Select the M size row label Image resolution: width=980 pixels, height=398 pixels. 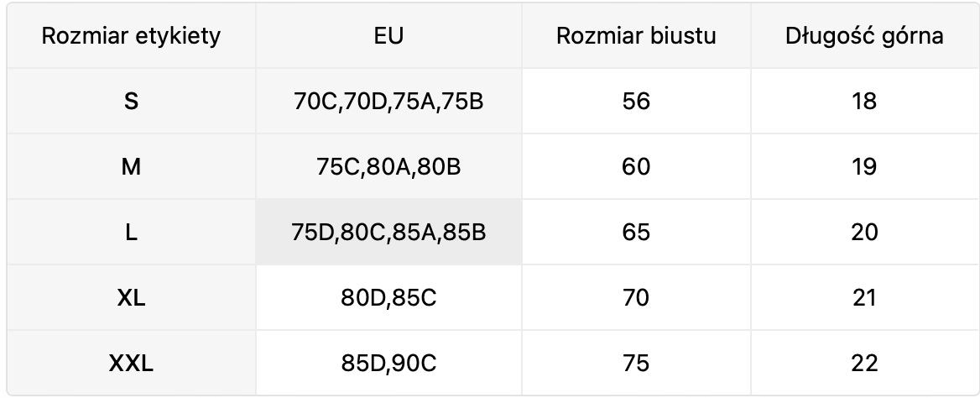click(x=131, y=167)
